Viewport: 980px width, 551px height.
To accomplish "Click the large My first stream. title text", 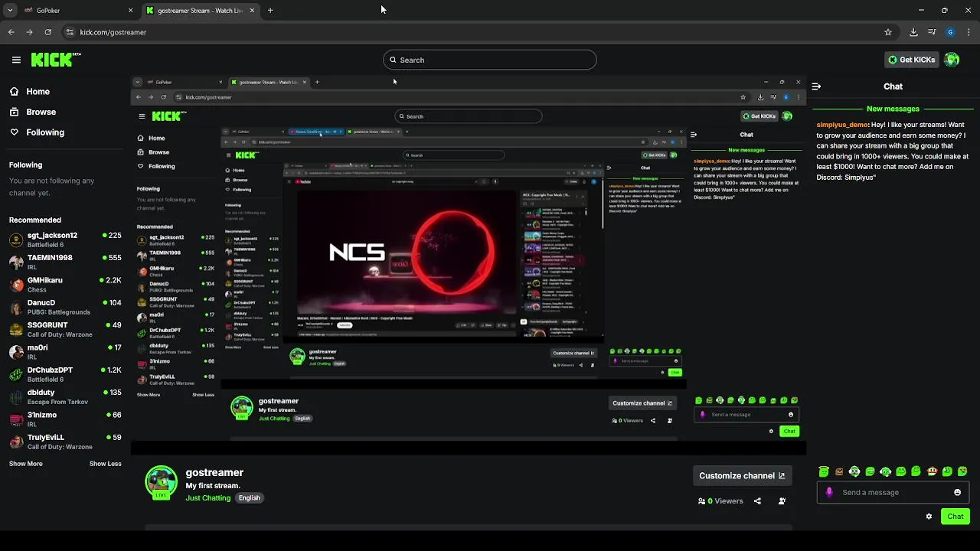I will pyautogui.click(x=213, y=486).
